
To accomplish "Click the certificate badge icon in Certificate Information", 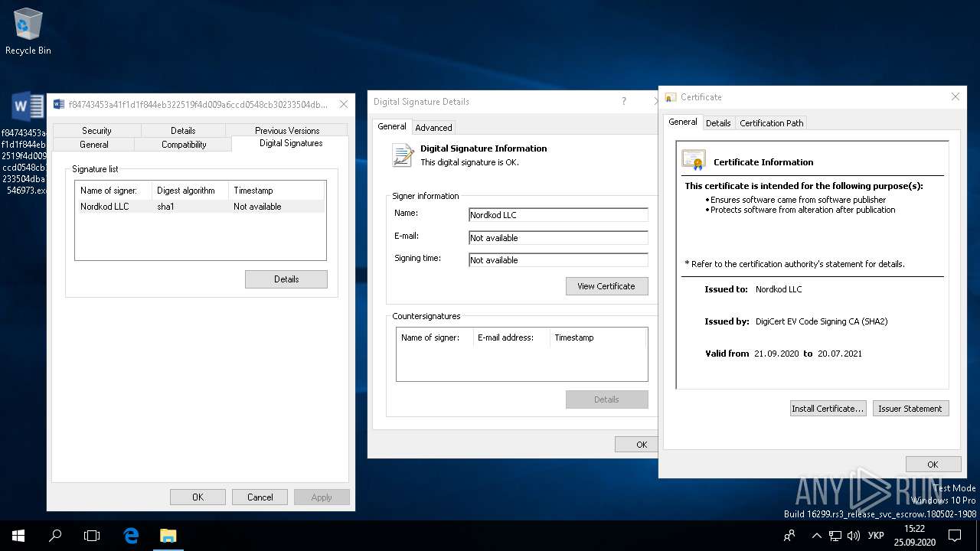I will coord(694,160).
